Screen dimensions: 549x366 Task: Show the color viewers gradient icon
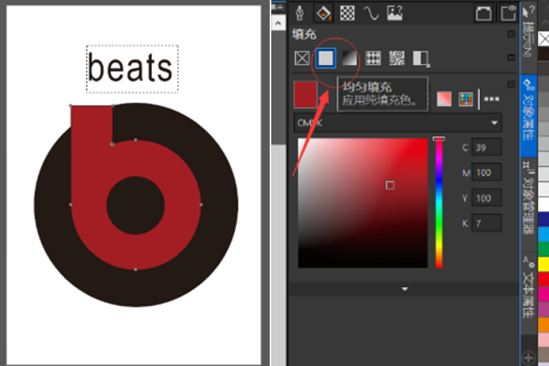pos(444,99)
